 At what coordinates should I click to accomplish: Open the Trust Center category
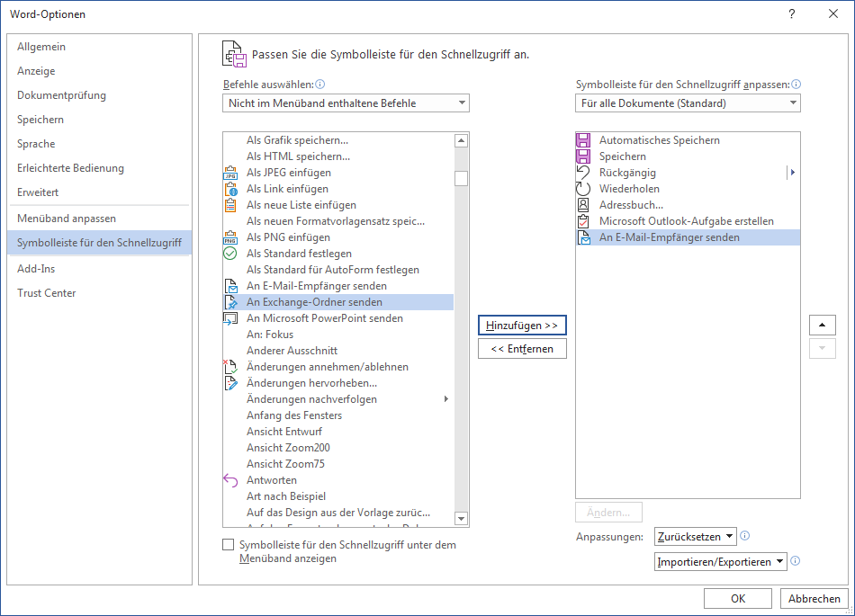[47, 293]
